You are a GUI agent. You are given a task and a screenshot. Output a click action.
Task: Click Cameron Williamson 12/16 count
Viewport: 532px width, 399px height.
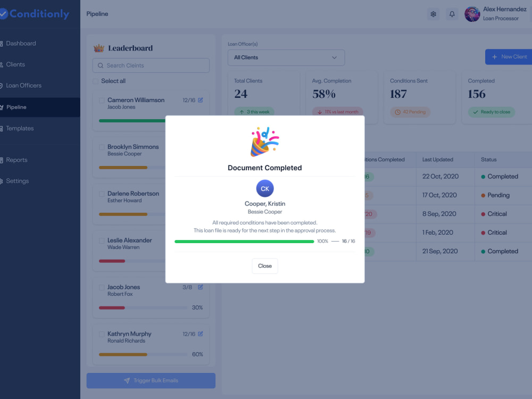click(189, 101)
